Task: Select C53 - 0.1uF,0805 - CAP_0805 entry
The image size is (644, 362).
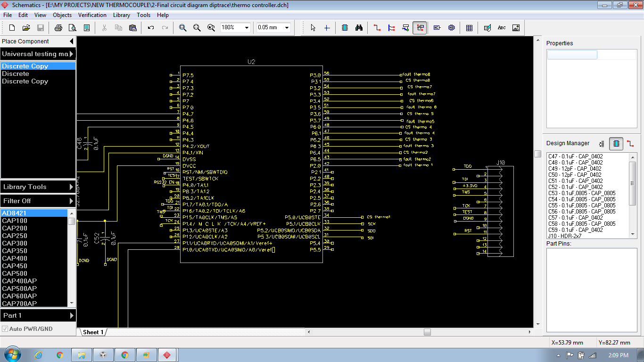Action: (x=582, y=193)
